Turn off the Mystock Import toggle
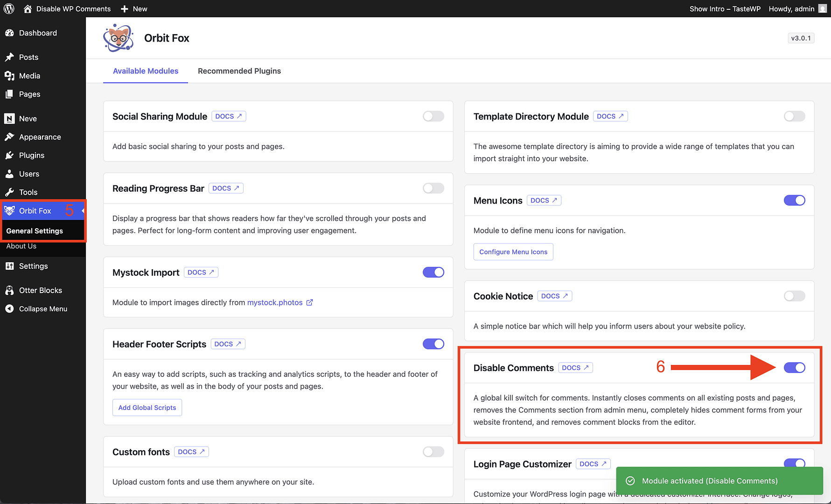The image size is (831, 504). click(x=433, y=272)
